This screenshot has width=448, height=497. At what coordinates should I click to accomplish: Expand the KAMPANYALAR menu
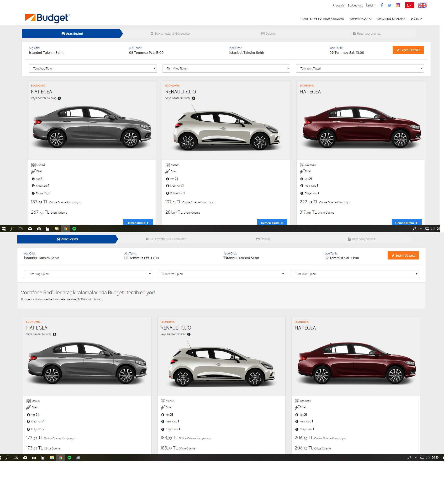click(x=360, y=19)
